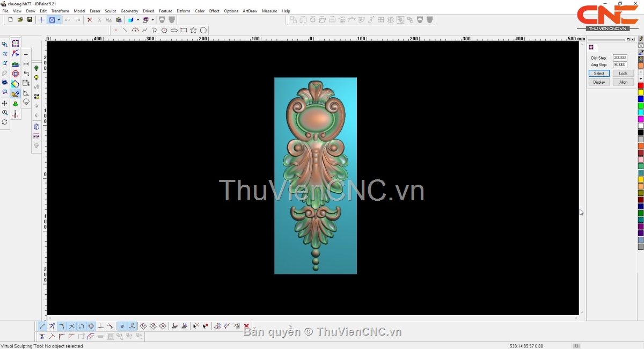Pick the red color swatch

point(641,86)
